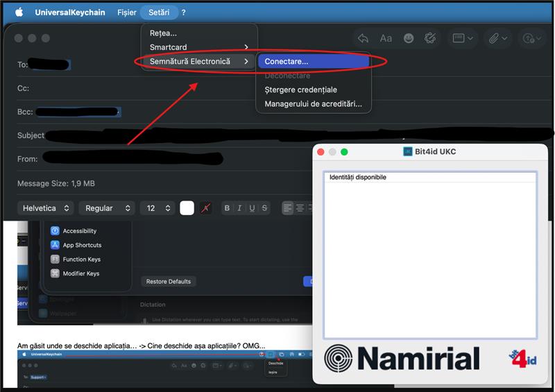Click the embedded screenshot thumbnail at bottom
Image resolution: width=555 pixels, height=392 pixels.
click(x=164, y=369)
